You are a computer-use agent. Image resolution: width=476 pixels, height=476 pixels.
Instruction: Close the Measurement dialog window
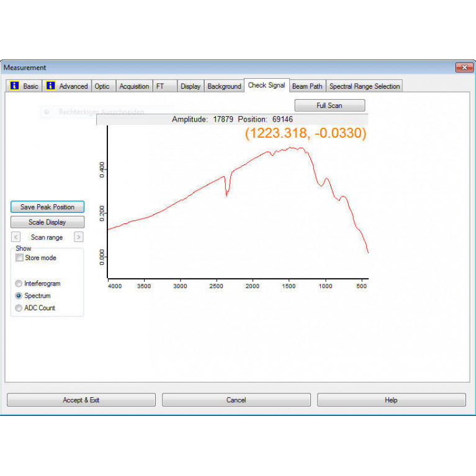point(464,67)
